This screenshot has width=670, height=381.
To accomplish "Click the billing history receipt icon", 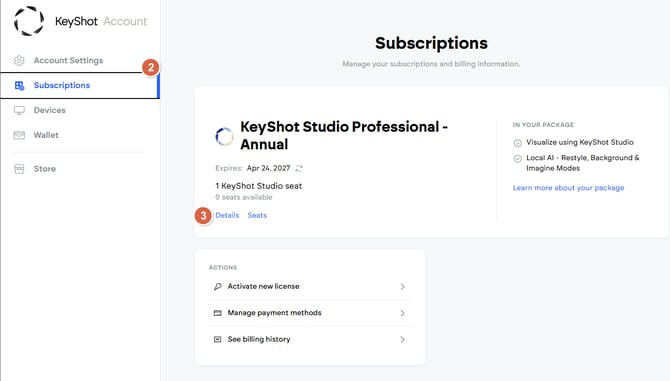I will point(217,339).
